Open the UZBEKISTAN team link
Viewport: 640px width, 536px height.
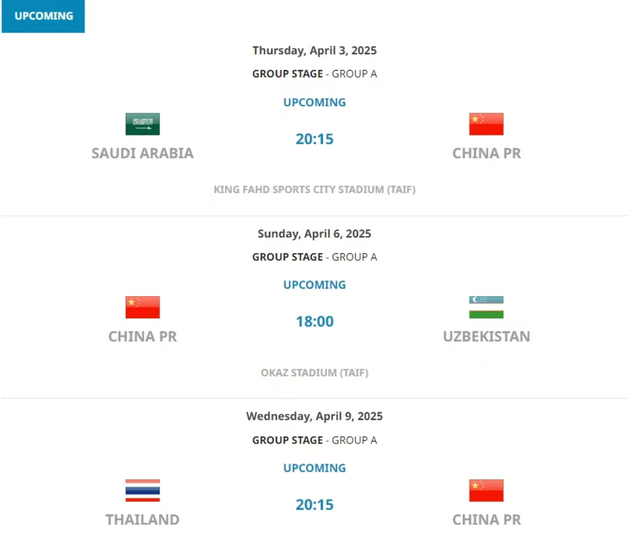point(486,337)
